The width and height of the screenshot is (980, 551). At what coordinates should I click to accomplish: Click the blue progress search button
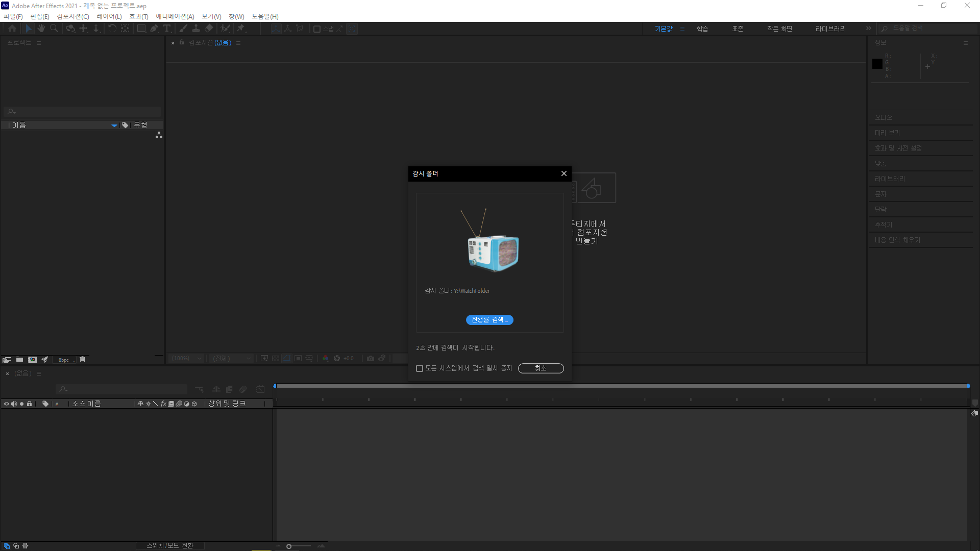pos(489,320)
